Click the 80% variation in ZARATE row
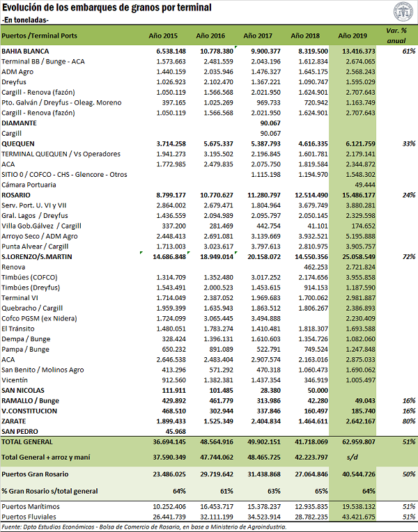The height and width of the screenshot is (532, 418). point(408,421)
